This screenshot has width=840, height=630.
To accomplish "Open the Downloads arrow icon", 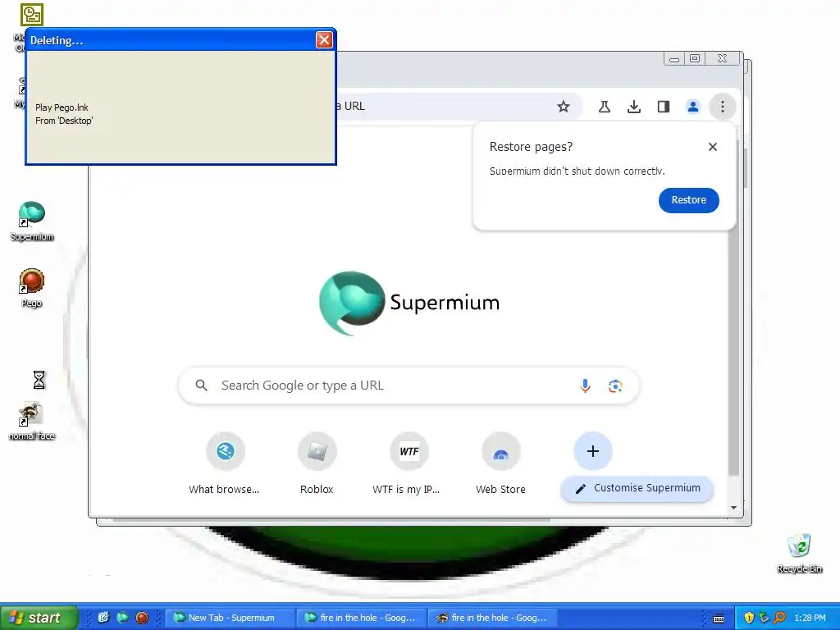I will [x=634, y=107].
